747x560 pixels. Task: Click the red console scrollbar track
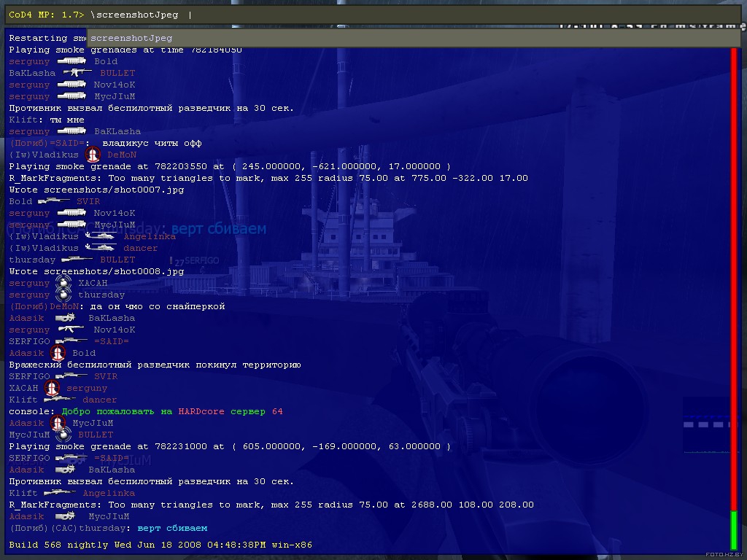click(734, 279)
